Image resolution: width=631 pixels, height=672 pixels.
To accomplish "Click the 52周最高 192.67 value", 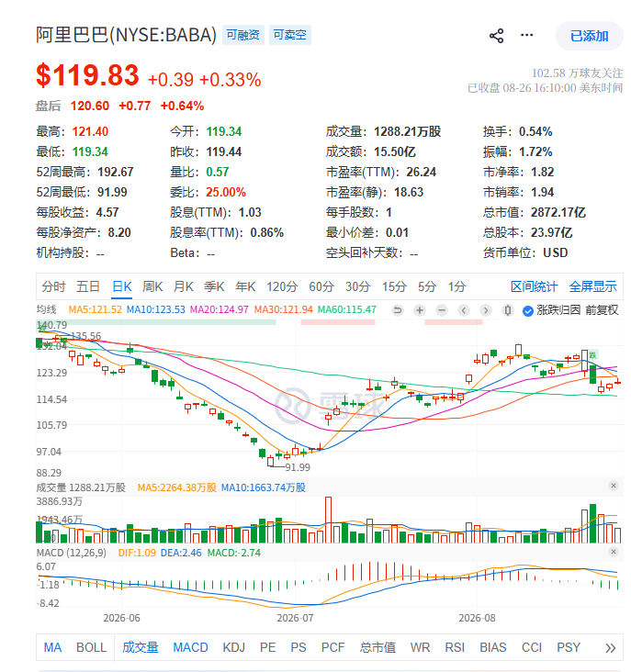I will point(116,172).
